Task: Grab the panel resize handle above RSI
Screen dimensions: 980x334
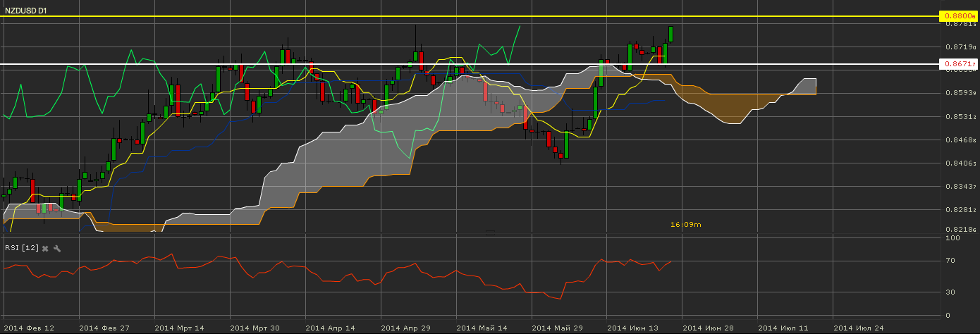Action: (489, 232)
